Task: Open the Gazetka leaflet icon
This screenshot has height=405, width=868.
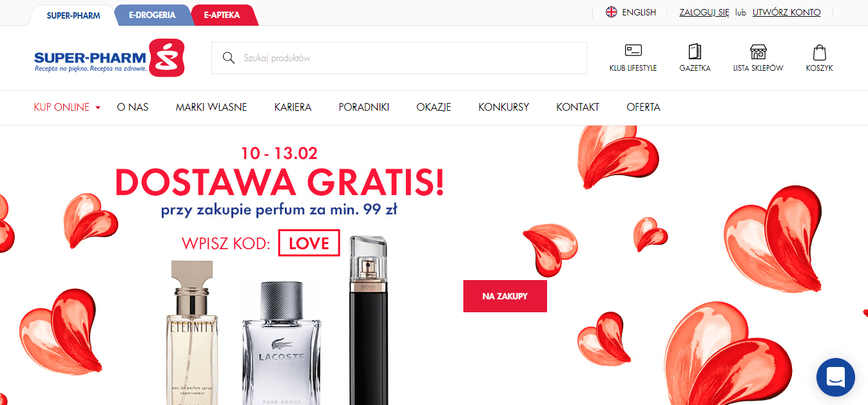Action: 695,51
